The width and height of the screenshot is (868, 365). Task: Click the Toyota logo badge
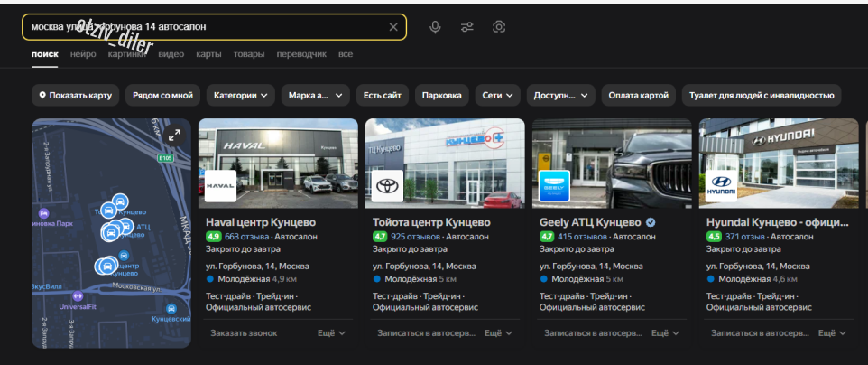pyautogui.click(x=387, y=186)
